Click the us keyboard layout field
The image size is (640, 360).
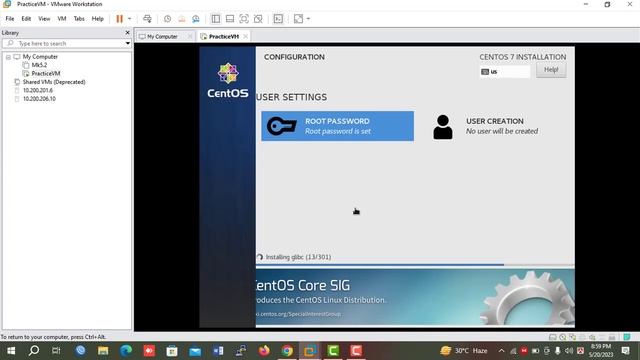tap(505, 72)
